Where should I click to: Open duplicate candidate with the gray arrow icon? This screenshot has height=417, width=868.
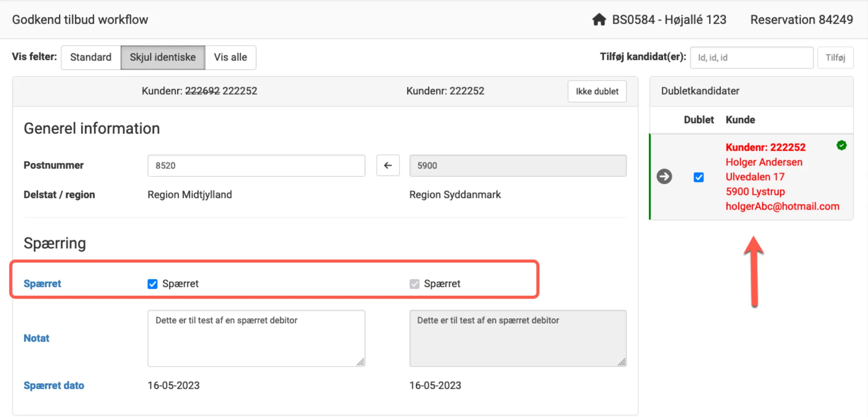(x=664, y=177)
